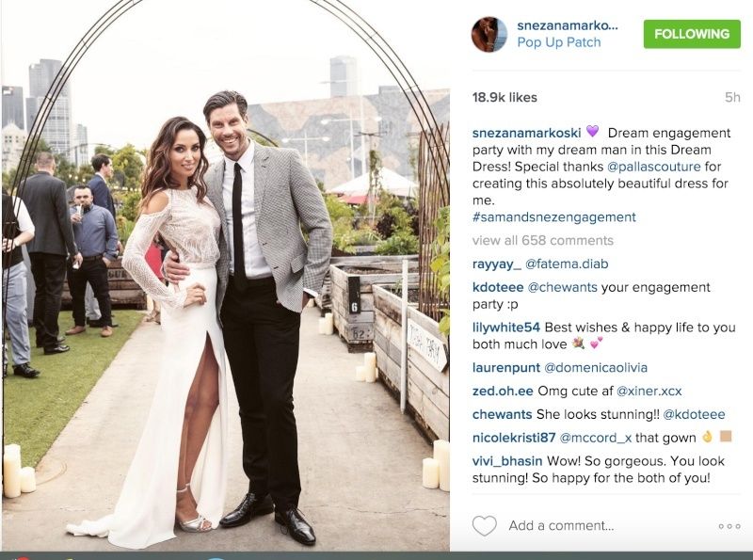The height and width of the screenshot is (560, 753).
Task: Open commenter rayyay_ profile
Action: click(497, 264)
